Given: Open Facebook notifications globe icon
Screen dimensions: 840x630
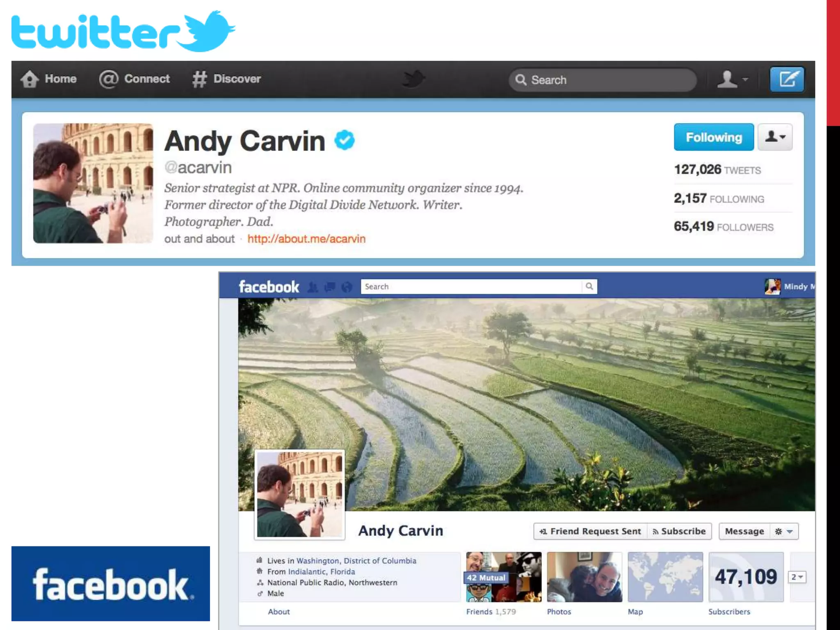Looking at the screenshot, I should pos(347,287).
